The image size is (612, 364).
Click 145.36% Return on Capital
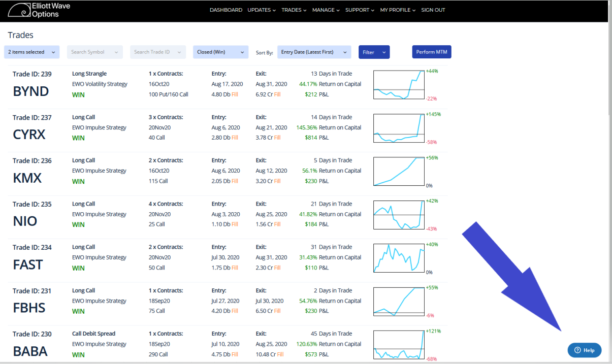(329, 127)
